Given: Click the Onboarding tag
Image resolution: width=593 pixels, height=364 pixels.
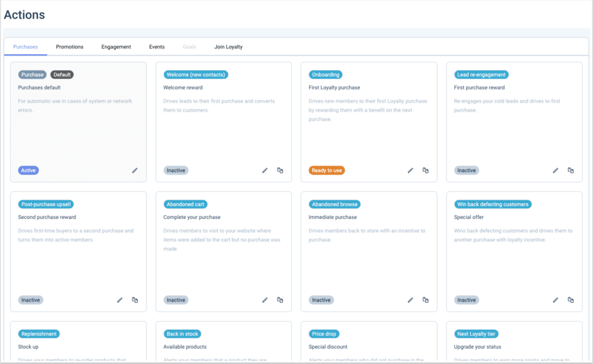Looking at the screenshot, I should pos(325,75).
